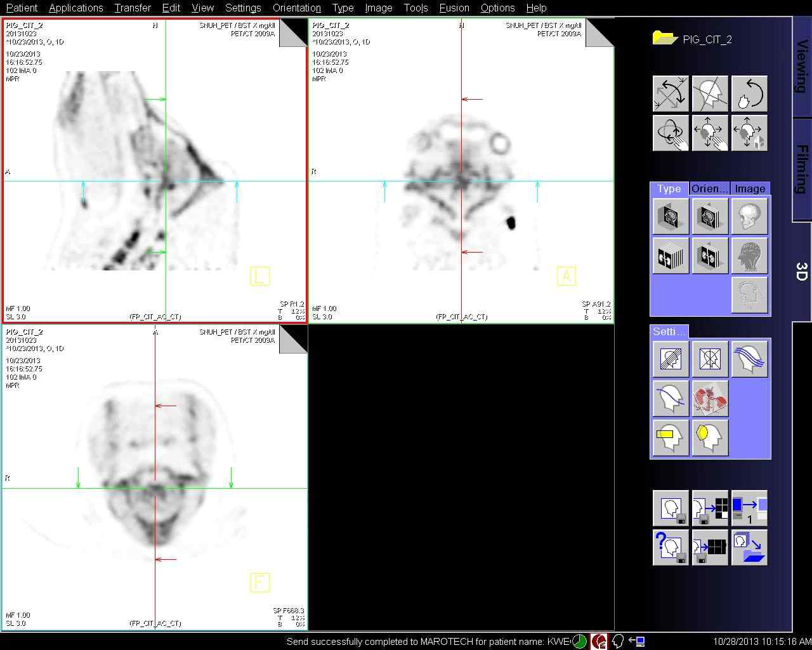The width and height of the screenshot is (812, 650).
Task: Select the 3D task card tab
Action: coord(802,272)
